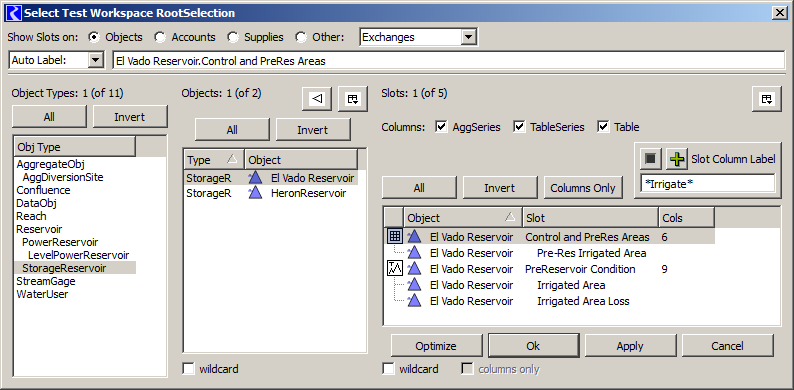The height and width of the screenshot is (390, 794).
Task: Click the Columns Only button
Action: point(582,188)
